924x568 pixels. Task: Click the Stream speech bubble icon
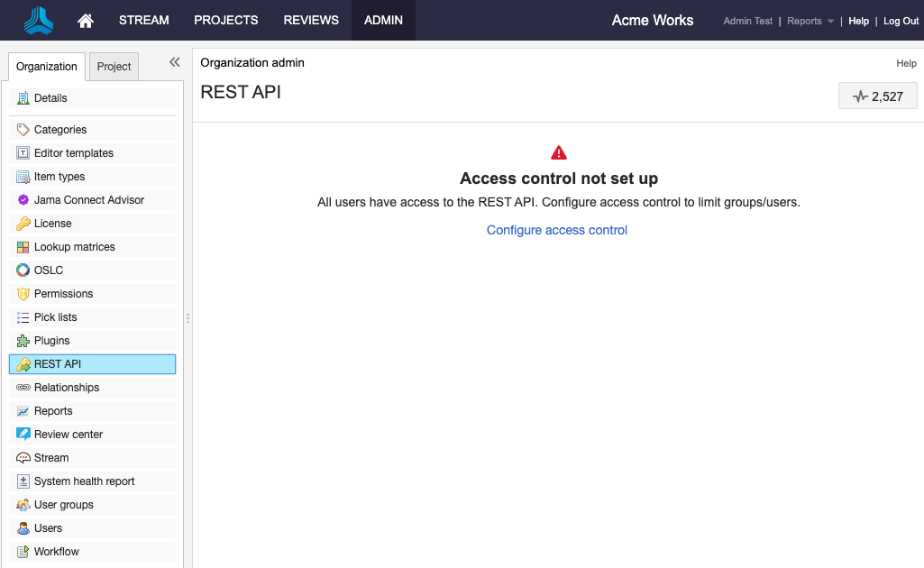(x=23, y=458)
